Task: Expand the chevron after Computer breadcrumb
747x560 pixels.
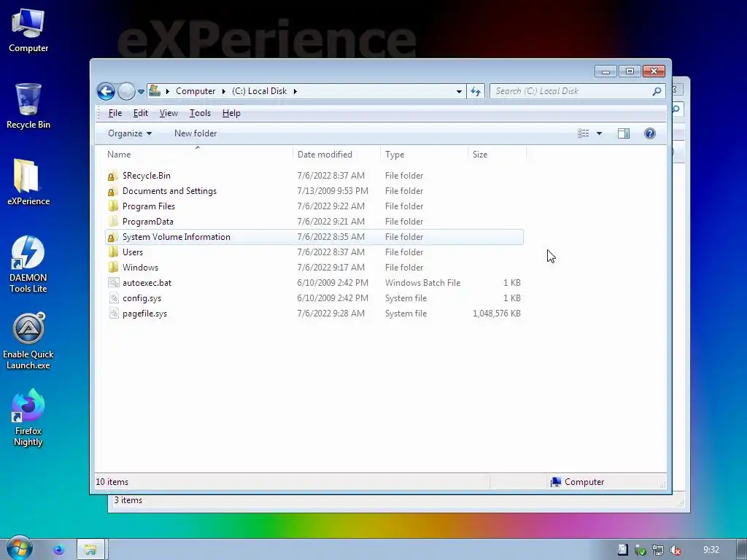Action: point(223,91)
